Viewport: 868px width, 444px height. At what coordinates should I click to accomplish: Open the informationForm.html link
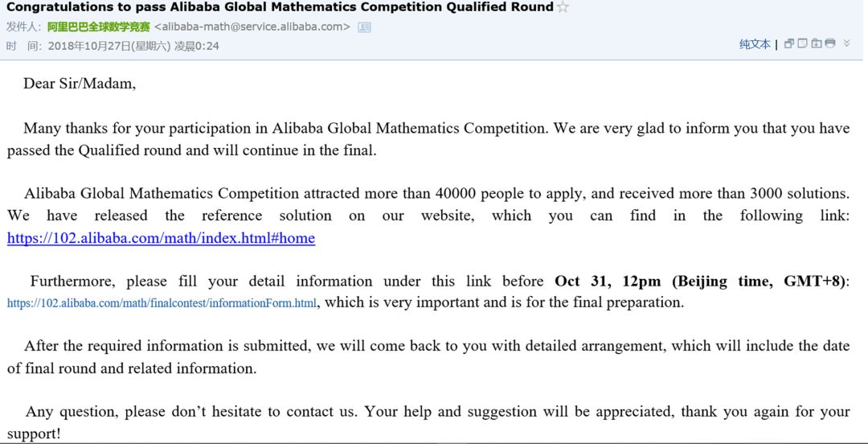pos(162,303)
